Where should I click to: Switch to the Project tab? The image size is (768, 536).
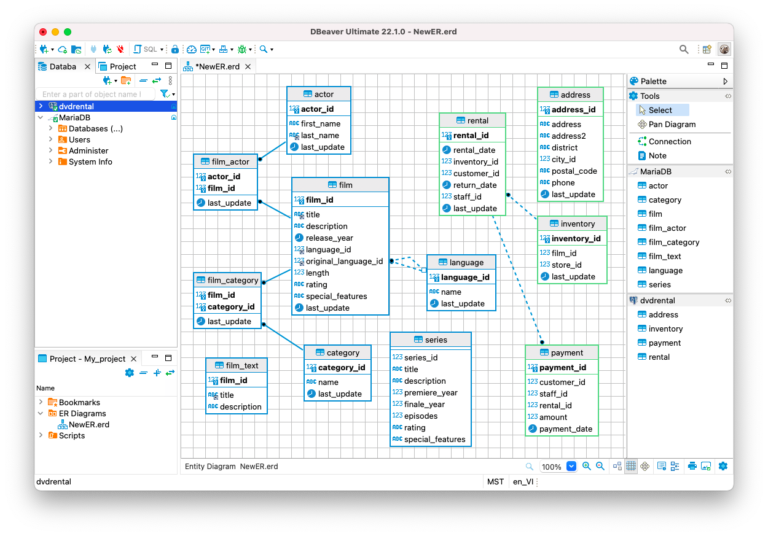pyautogui.click(x=118, y=66)
